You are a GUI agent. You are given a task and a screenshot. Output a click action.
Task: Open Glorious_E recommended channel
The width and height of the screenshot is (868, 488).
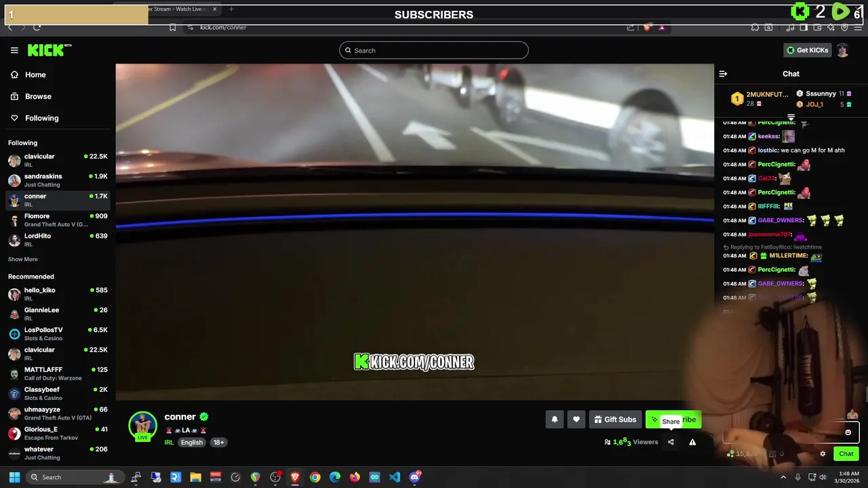(x=58, y=433)
